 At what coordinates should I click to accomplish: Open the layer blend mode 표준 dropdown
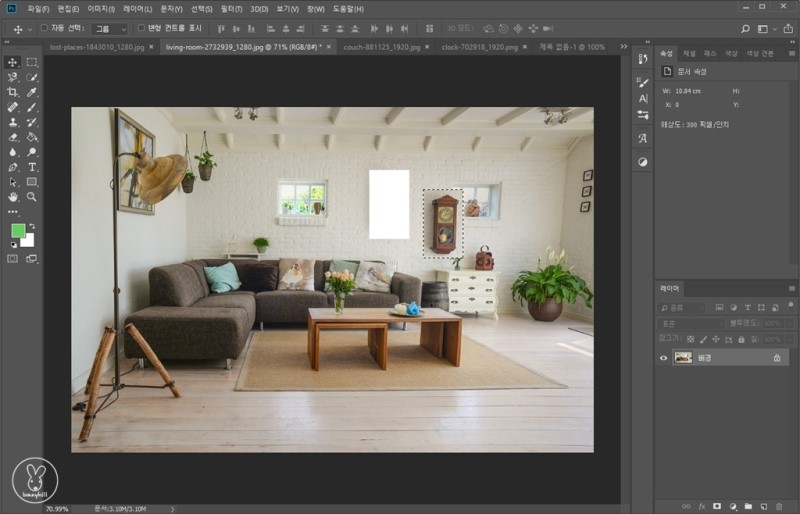[698, 324]
